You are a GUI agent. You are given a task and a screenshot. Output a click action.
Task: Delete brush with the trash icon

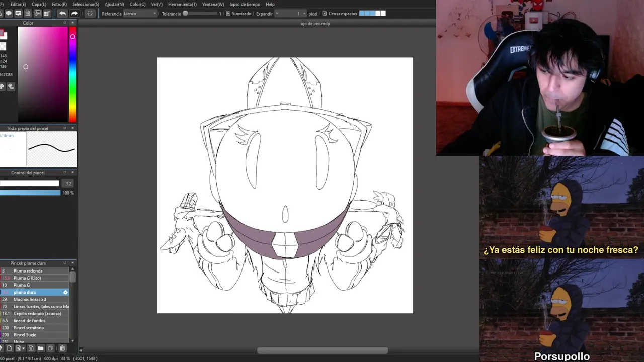click(x=62, y=348)
